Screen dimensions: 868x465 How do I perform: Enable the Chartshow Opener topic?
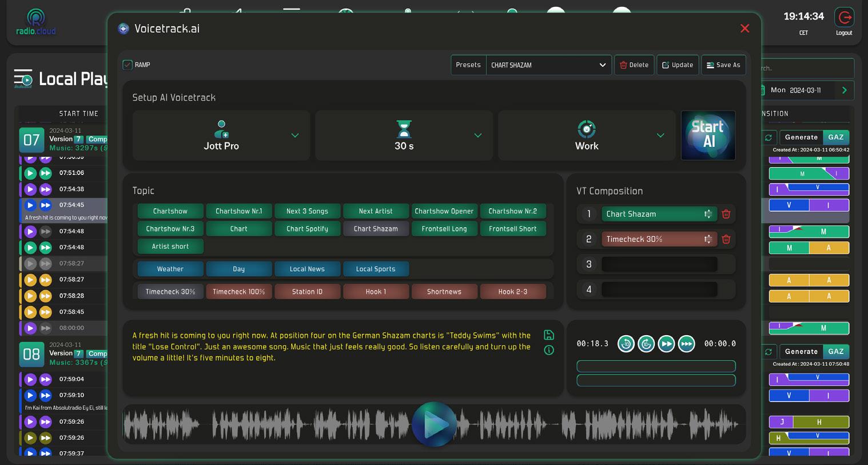[444, 211]
